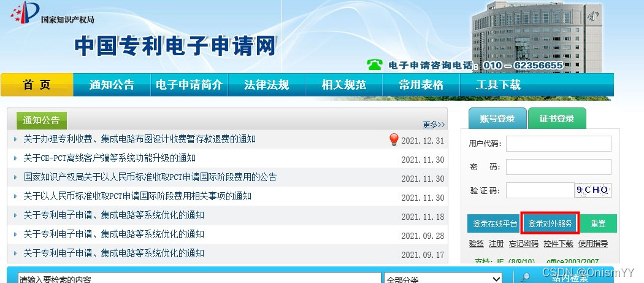Image resolution: width=644 pixels, height=283 pixels.
Task: Click the 登录在线平台 button
Action: [494, 224]
